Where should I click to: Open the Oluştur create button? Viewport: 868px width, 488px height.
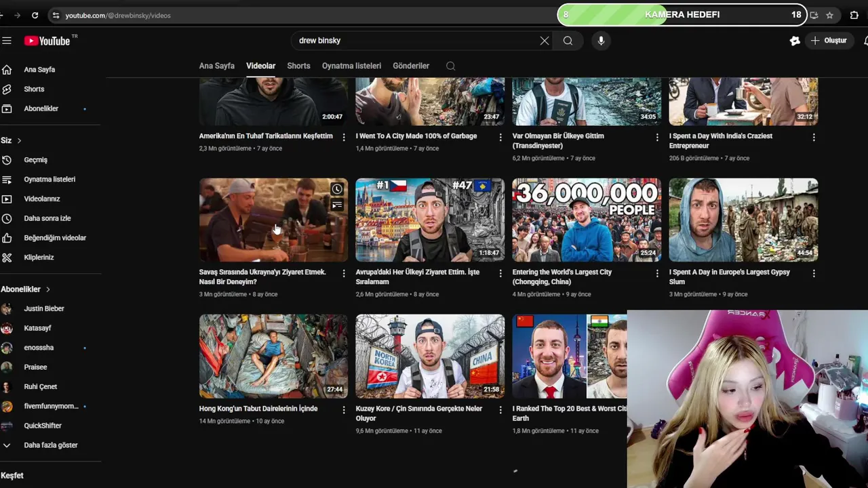coord(829,41)
